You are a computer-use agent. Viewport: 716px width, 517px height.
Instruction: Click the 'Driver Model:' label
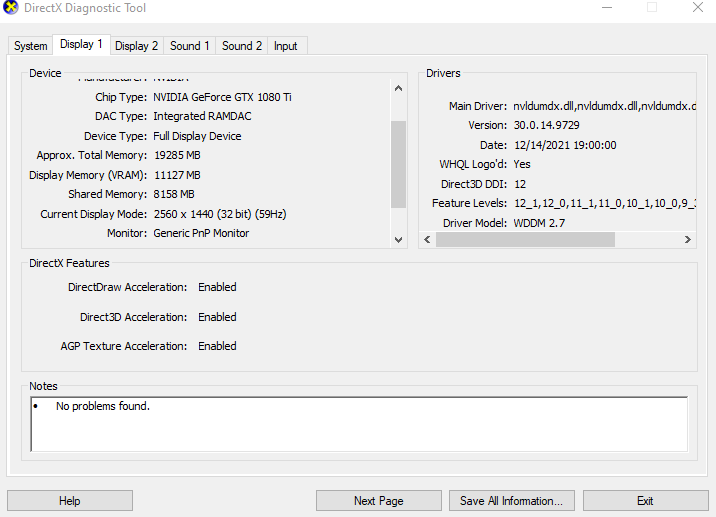tap(475, 223)
